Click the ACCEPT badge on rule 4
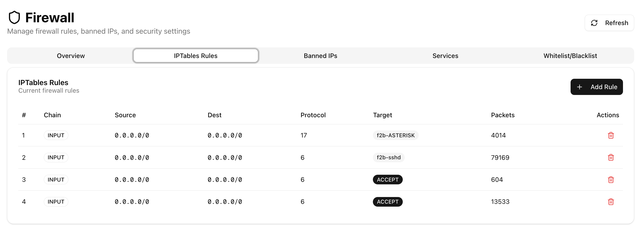 click(x=388, y=202)
